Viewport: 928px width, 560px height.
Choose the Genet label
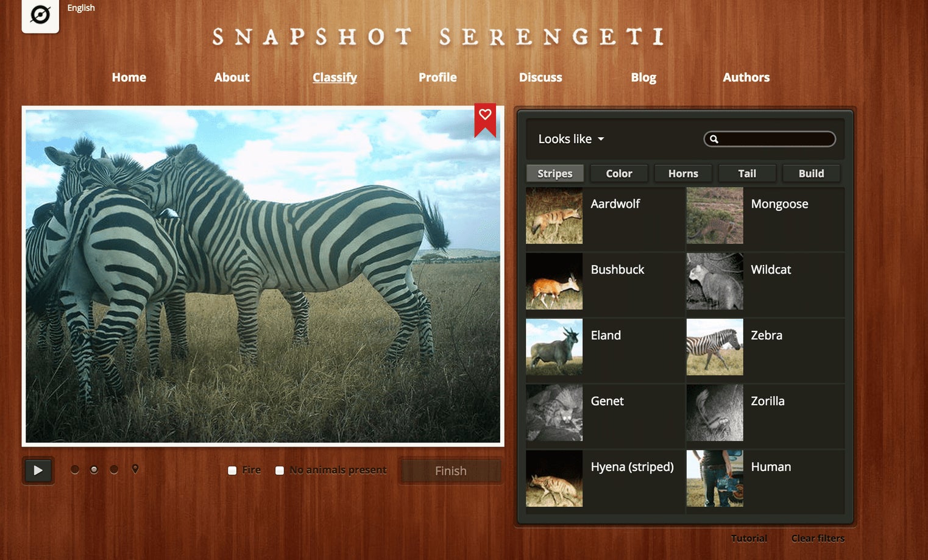pos(607,402)
